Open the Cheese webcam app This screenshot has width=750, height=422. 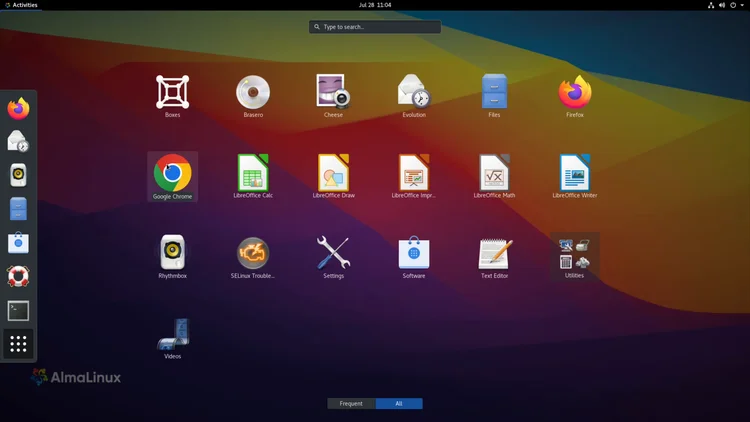pyautogui.click(x=333, y=96)
